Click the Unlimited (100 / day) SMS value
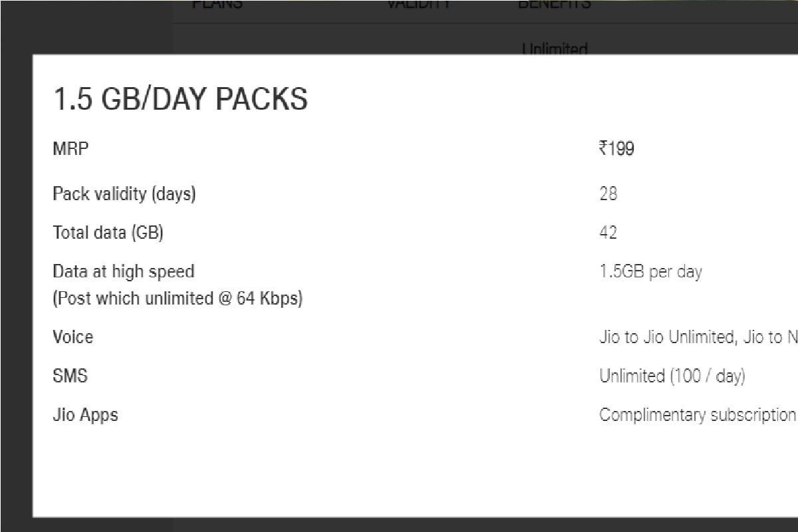The image size is (798, 532). coord(672,376)
